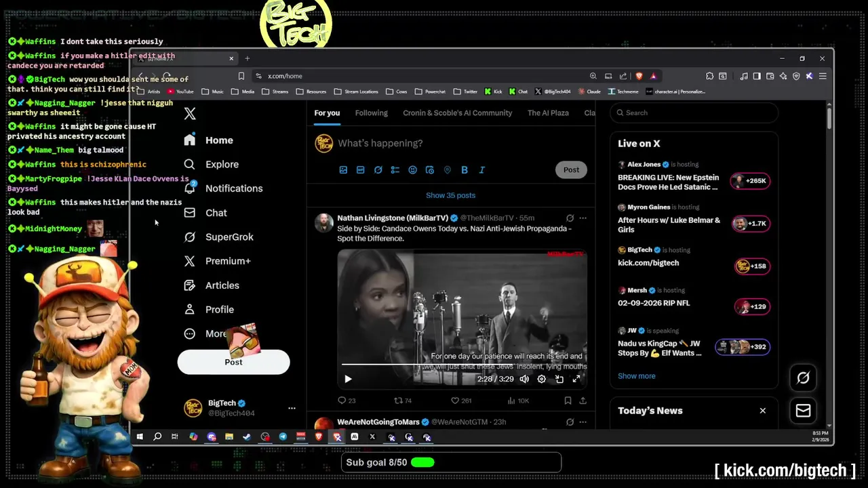Switch to The AI Plaza tab
The height and width of the screenshot is (488, 868).
click(548, 113)
